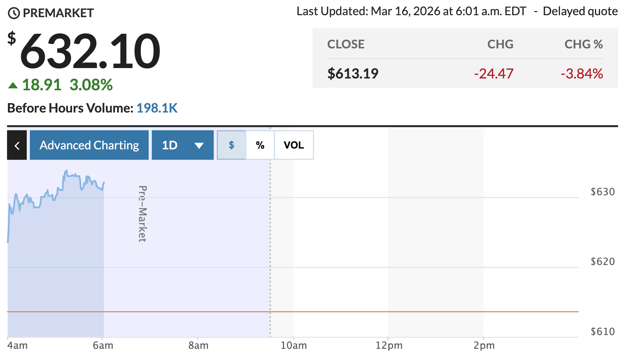Open Advanced Charting
Screen dimensions: 624x364
[89, 145]
